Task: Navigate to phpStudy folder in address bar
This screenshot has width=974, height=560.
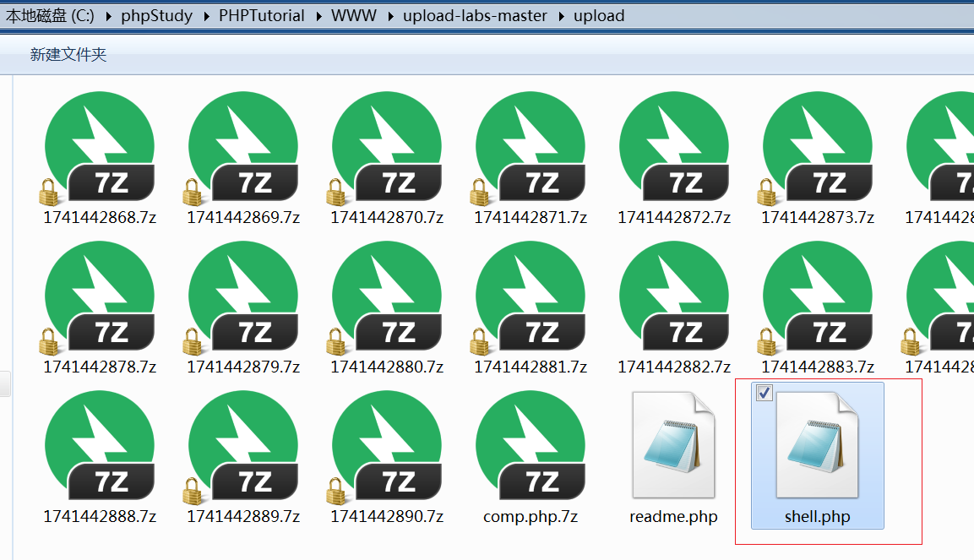Action: 156,15
